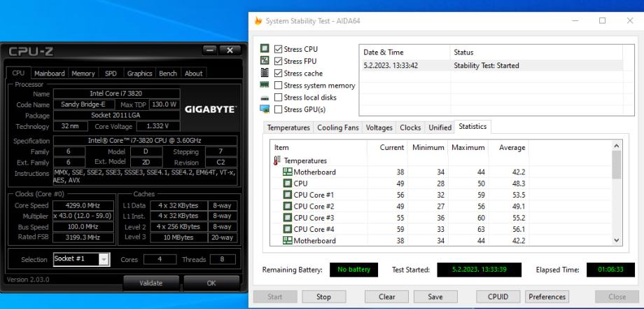Save the stability test results
644x309 pixels.
coord(435,296)
